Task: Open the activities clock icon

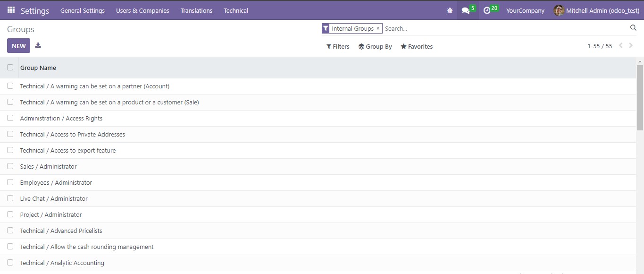Action: coord(487,10)
